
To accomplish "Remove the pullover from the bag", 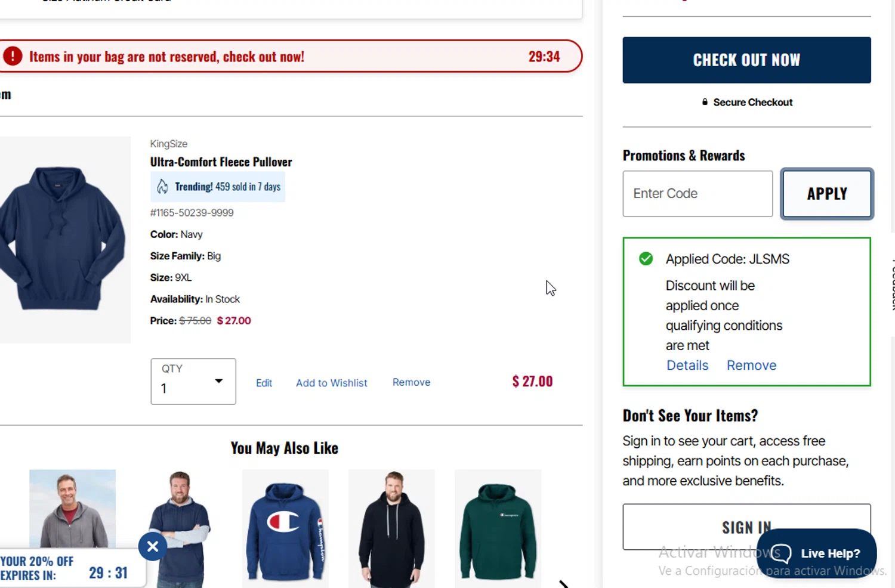I will (411, 382).
